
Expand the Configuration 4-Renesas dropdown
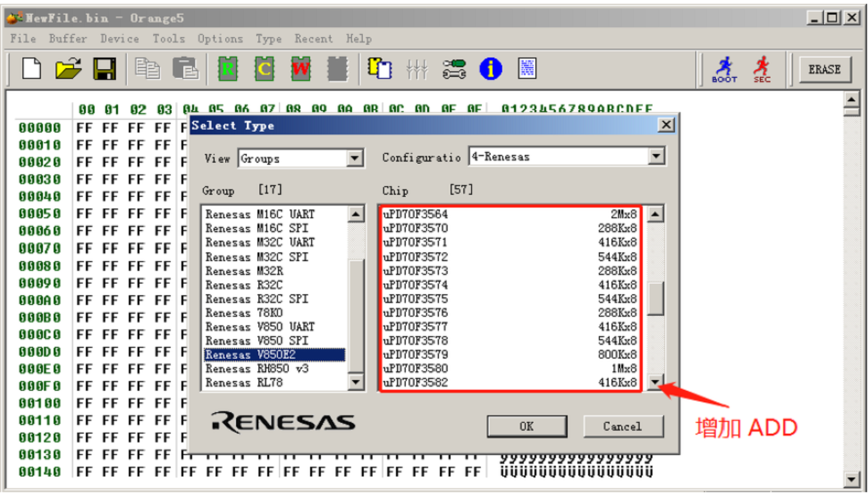[x=656, y=157]
